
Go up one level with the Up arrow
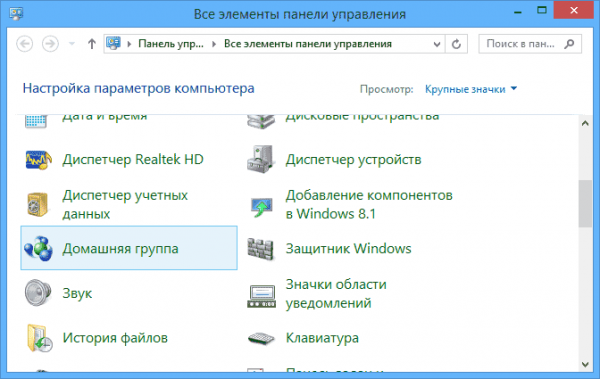point(92,44)
